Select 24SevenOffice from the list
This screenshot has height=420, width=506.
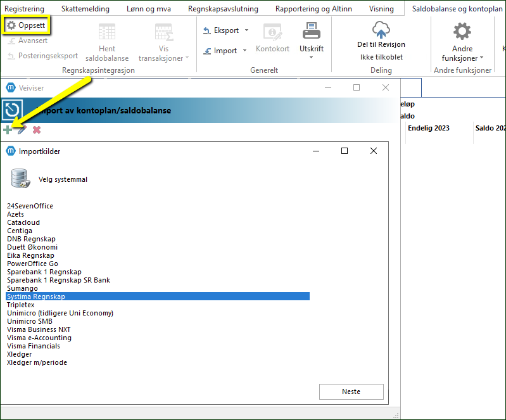click(30, 206)
